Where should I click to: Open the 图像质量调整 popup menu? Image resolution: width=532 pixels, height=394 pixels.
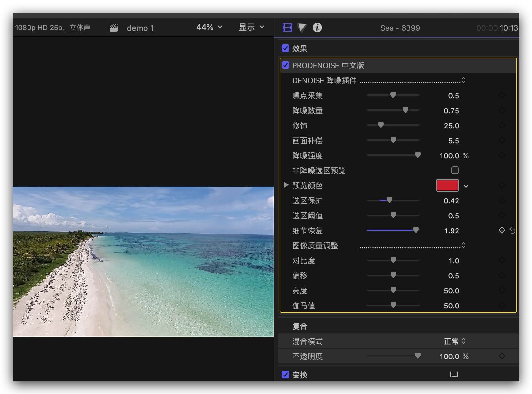coord(413,245)
